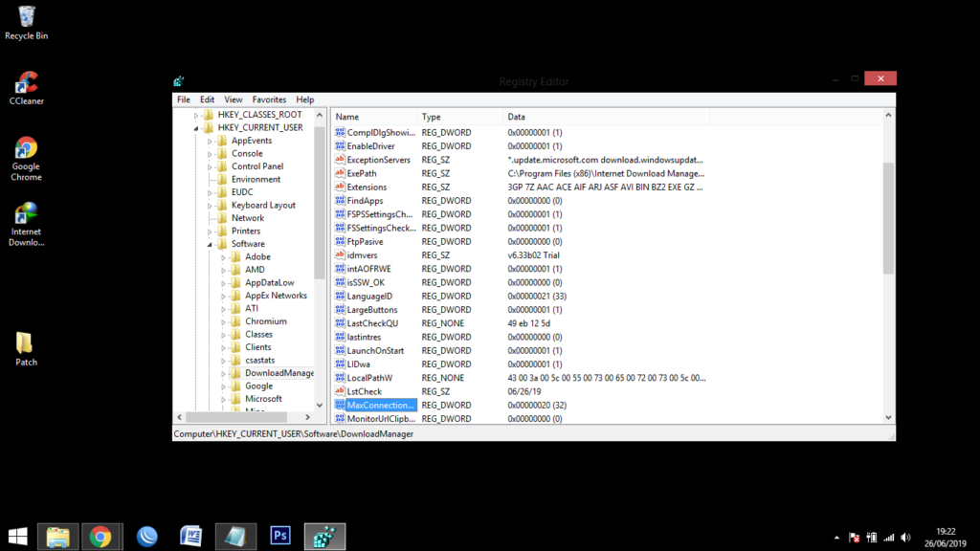
Task: Open Photoshop from the taskbar
Action: coord(280,536)
